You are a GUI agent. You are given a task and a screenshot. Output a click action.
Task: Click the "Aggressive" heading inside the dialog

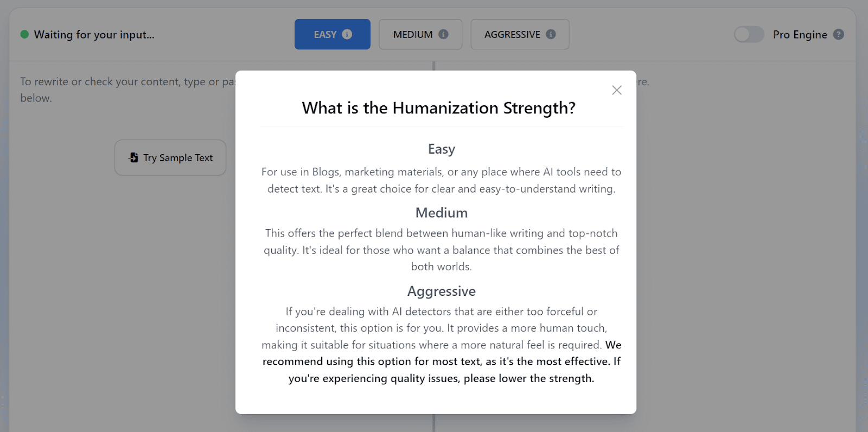pyautogui.click(x=441, y=291)
